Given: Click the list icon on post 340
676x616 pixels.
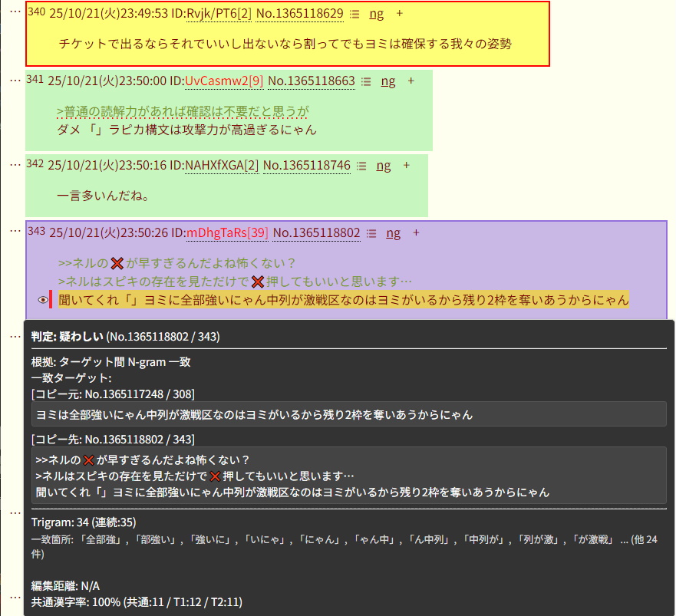Looking at the screenshot, I should (x=354, y=14).
